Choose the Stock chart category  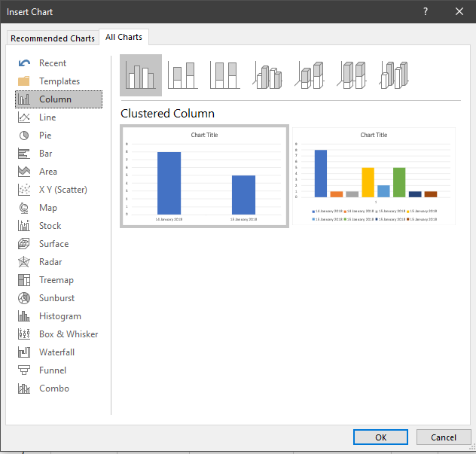pos(59,226)
